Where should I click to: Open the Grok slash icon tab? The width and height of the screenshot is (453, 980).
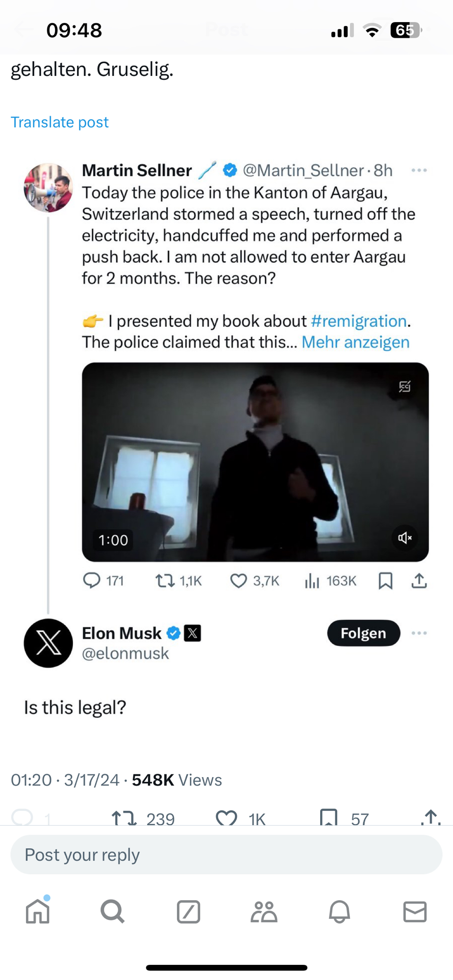point(188,911)
